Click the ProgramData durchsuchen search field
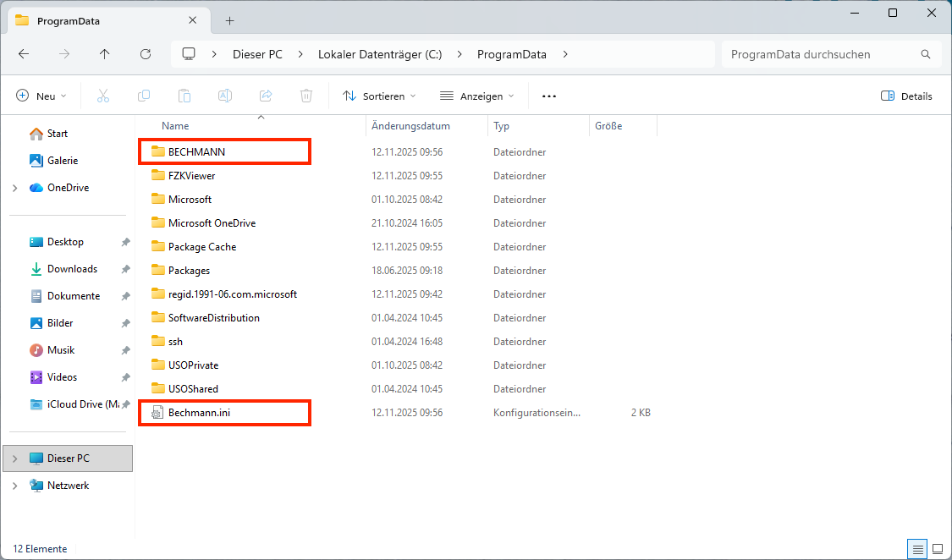The height and width of the screenshot is (560, 952). tap(821, 54)
